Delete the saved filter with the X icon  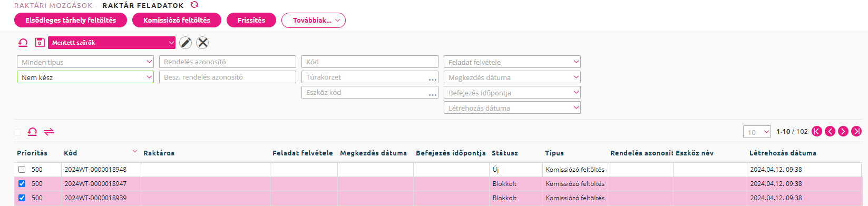pos(202,43)
